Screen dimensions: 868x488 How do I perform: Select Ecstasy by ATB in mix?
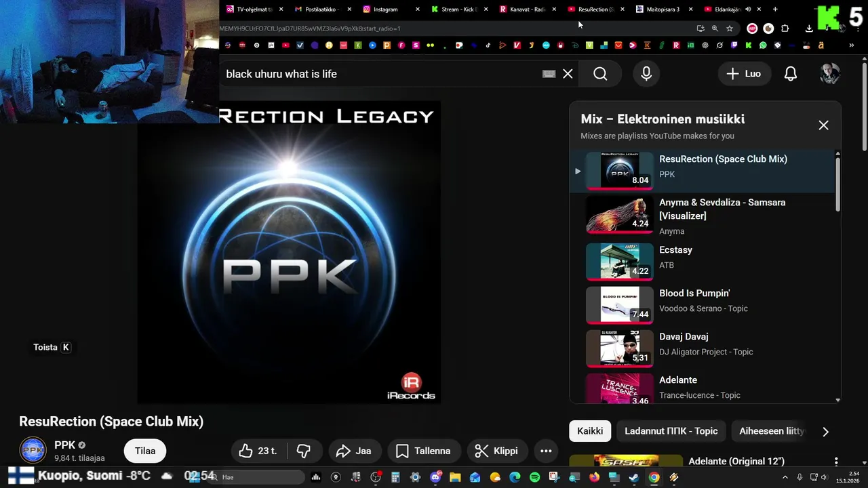(702, 261)
